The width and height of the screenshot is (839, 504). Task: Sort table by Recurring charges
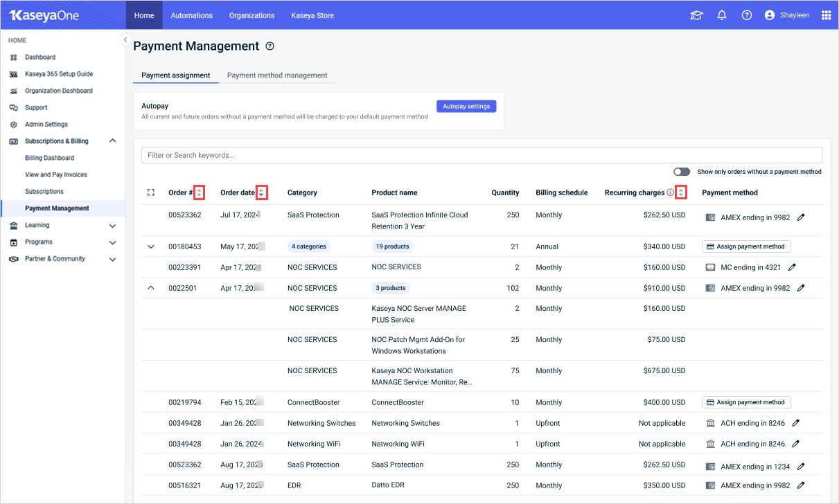(681, 192)
